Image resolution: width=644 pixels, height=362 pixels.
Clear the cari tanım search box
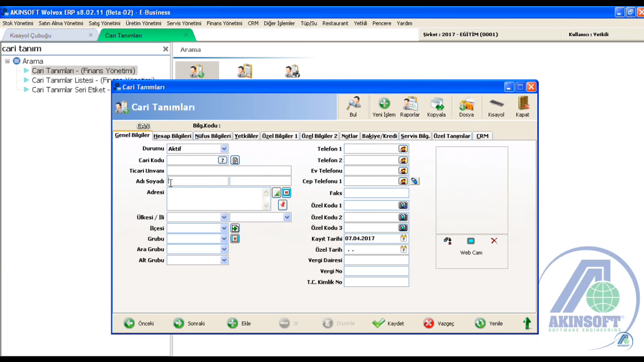click(165, 49)
